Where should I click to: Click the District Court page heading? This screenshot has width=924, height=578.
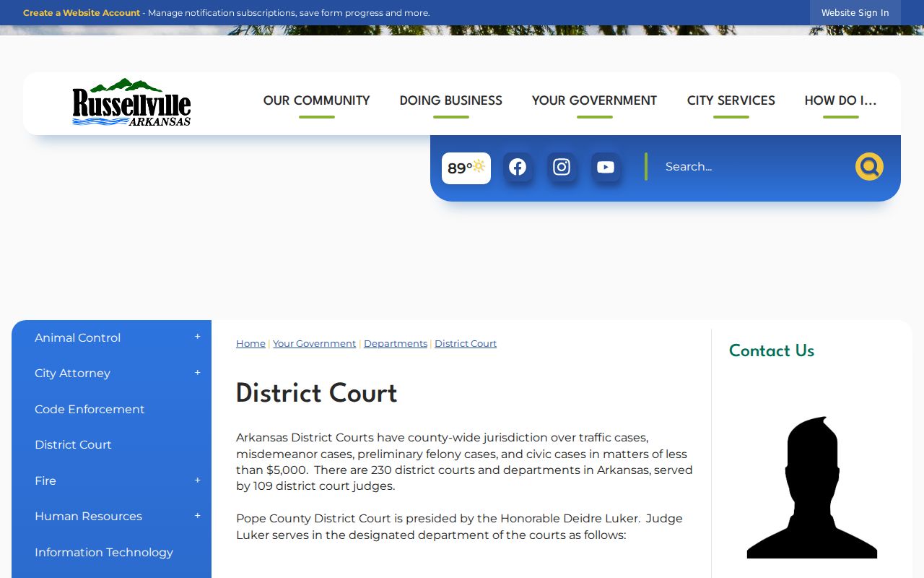[317, 394]
